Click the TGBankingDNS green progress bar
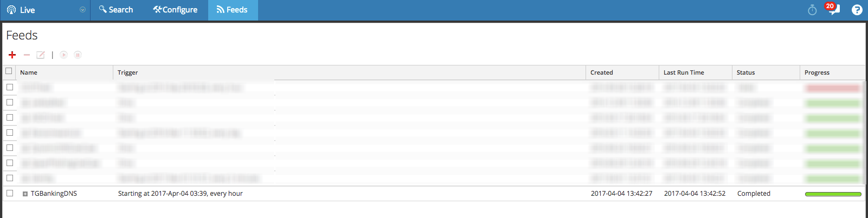This screenshot has width=868, height=218. (833, 194)
